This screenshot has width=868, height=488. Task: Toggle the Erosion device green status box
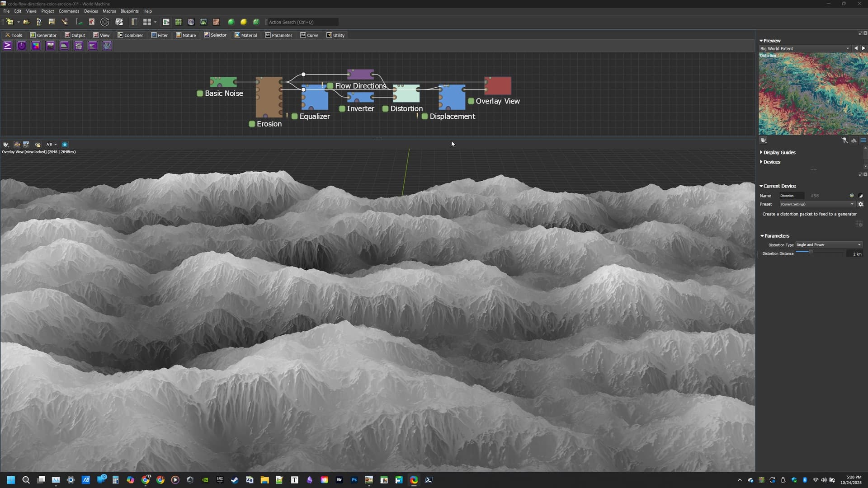tap(252, 124)
